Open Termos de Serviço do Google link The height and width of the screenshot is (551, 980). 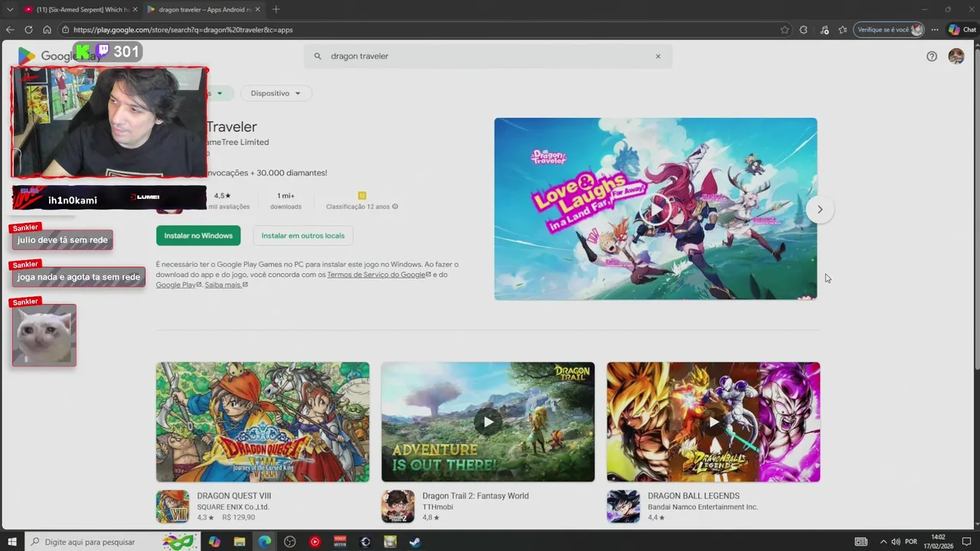(379, 275)
